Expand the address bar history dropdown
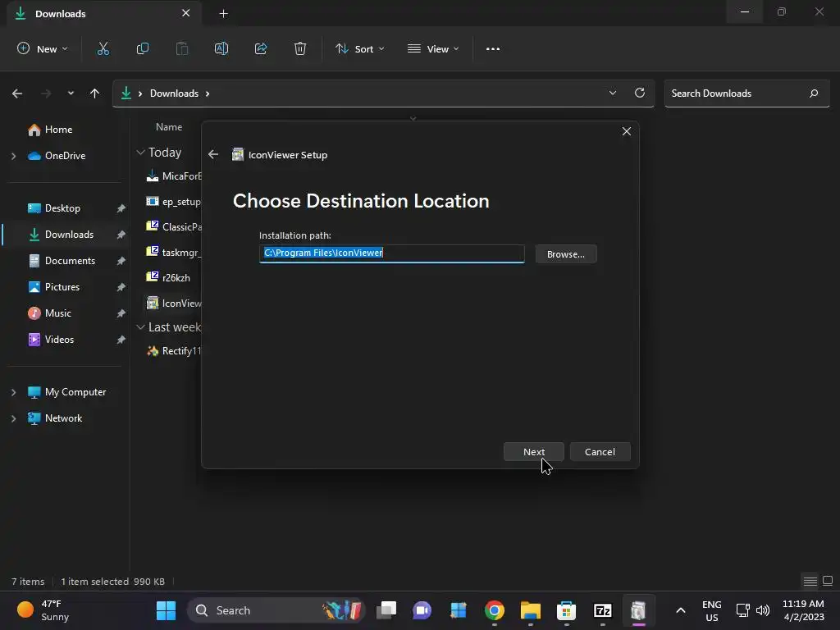This screenshot has width=840, height=630. [613, 93]
